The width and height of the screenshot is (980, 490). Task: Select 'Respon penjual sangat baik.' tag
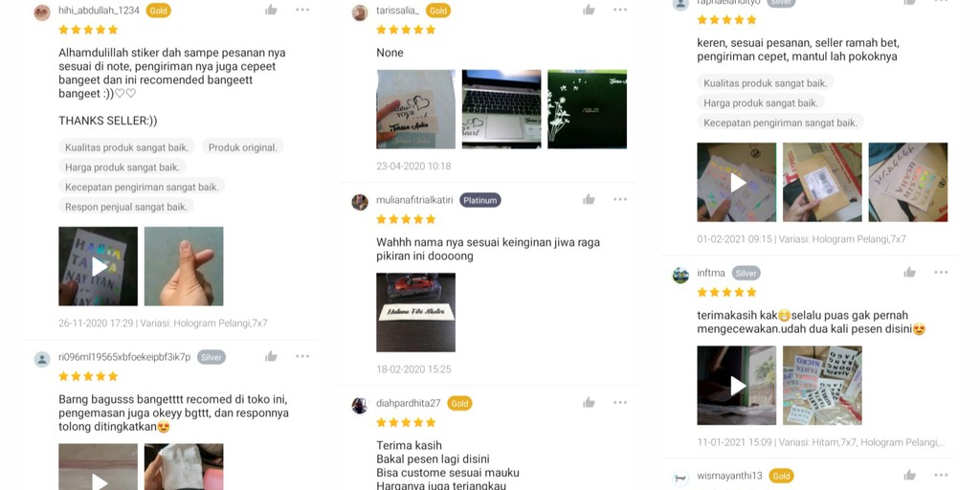click(x=126, y=207)
